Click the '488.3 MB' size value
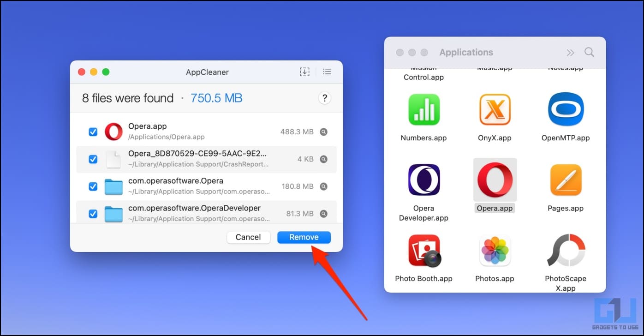 click(297, 132)
